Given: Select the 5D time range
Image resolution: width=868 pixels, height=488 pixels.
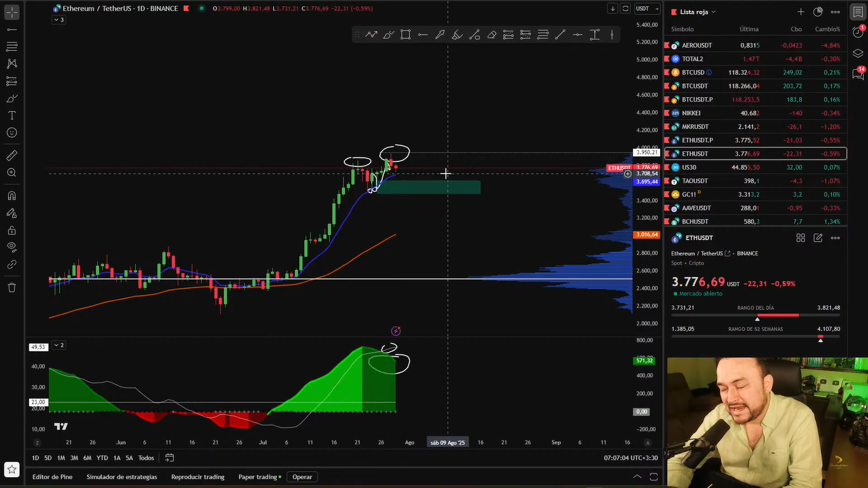Looking at the screenshot, I should point(48,457).
